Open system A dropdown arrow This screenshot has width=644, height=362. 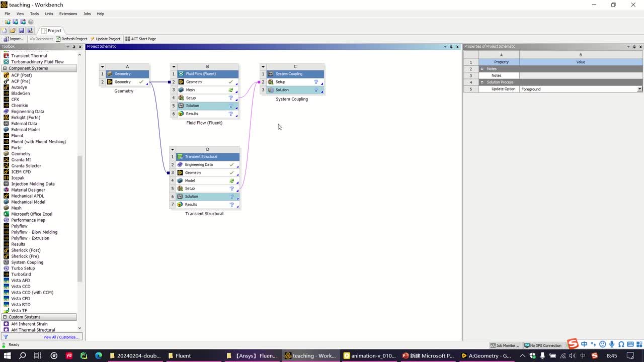102,66
